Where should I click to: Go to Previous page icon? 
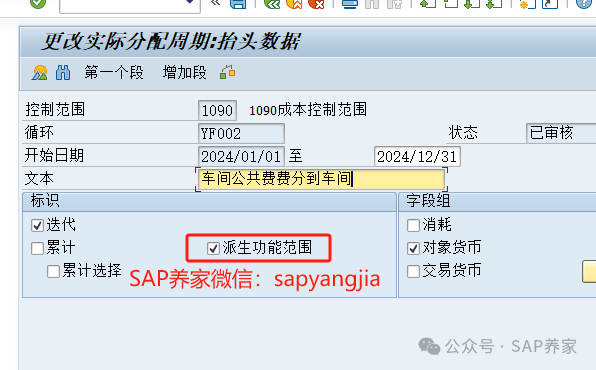450,4
